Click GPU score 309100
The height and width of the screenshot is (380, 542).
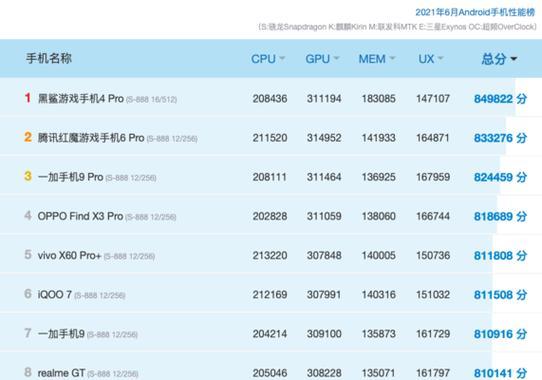324,334
